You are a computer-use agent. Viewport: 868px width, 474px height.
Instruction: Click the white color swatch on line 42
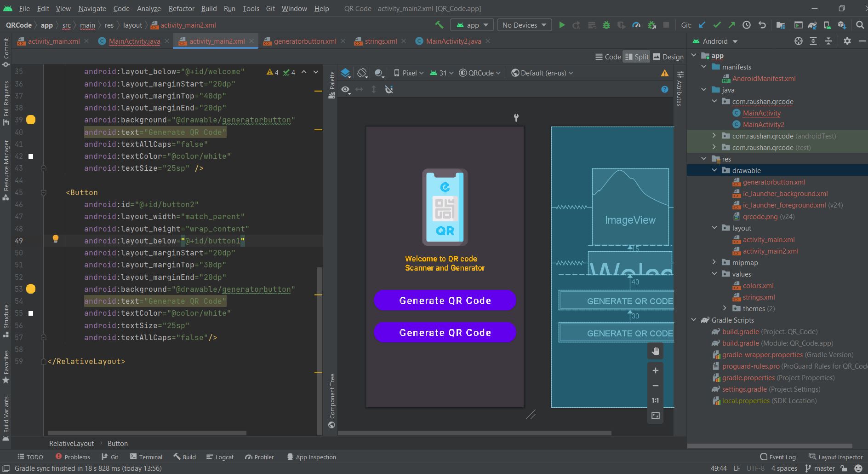(31, 156)
